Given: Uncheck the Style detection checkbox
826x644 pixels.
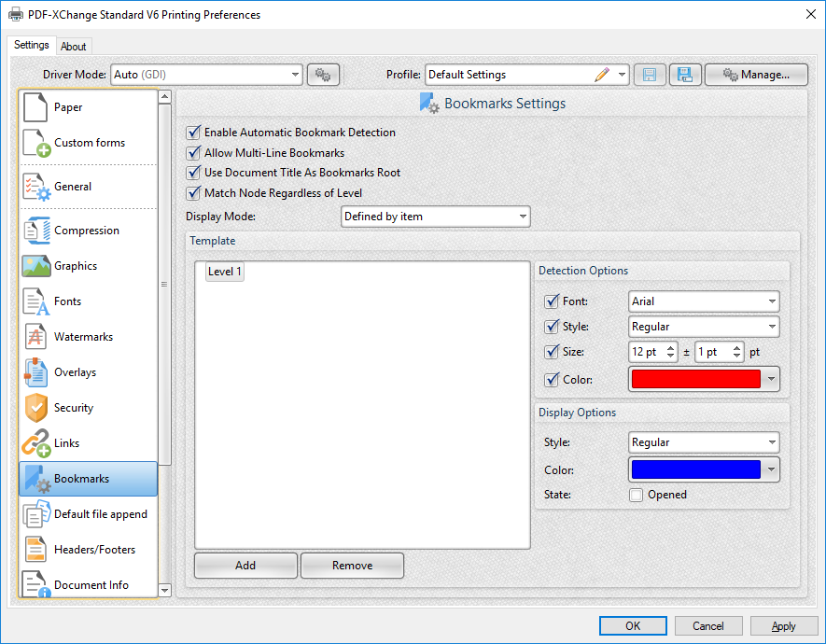Looking at the screenshot, I should click(x=552, y=327).
